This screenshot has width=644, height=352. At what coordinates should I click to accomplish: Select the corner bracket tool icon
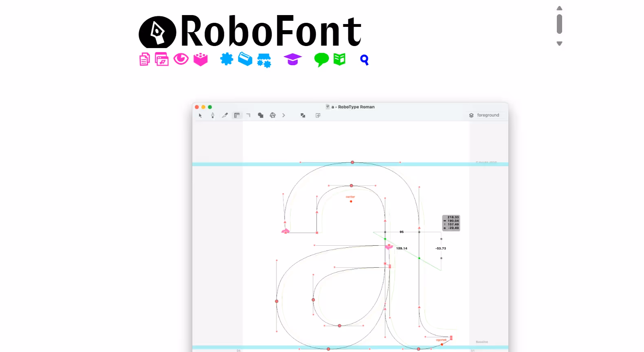(248, 116)
